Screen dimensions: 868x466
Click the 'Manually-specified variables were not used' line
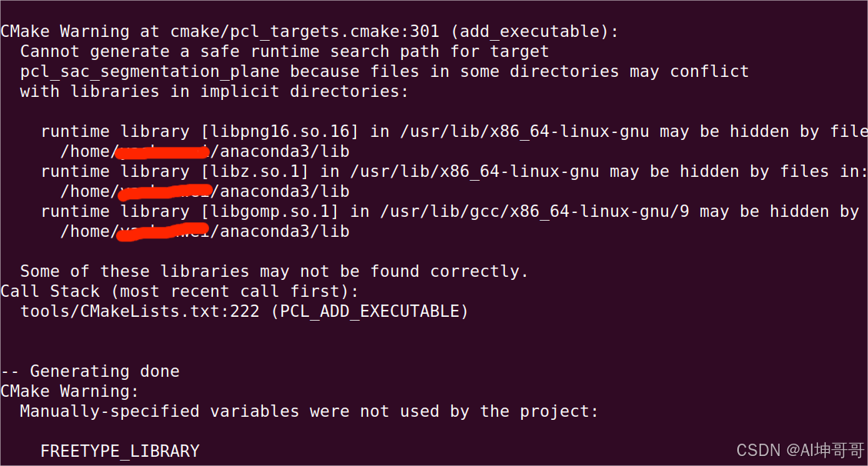[309, 411]
